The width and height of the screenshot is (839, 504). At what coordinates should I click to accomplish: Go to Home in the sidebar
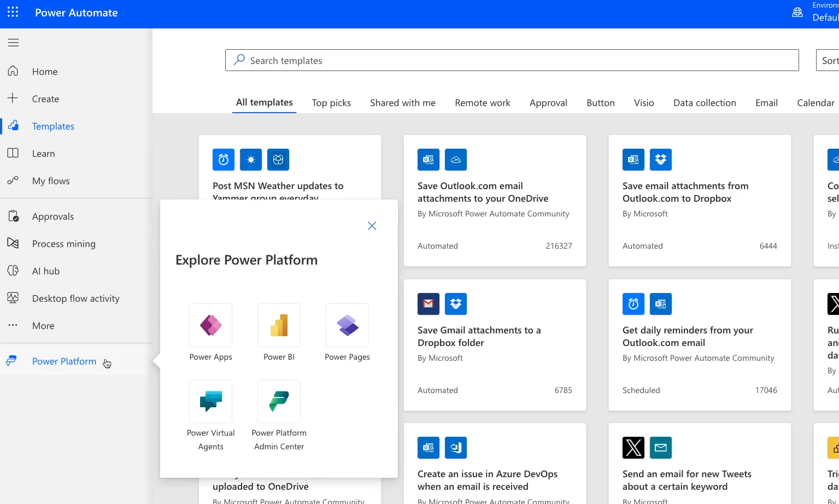(76, 71)
